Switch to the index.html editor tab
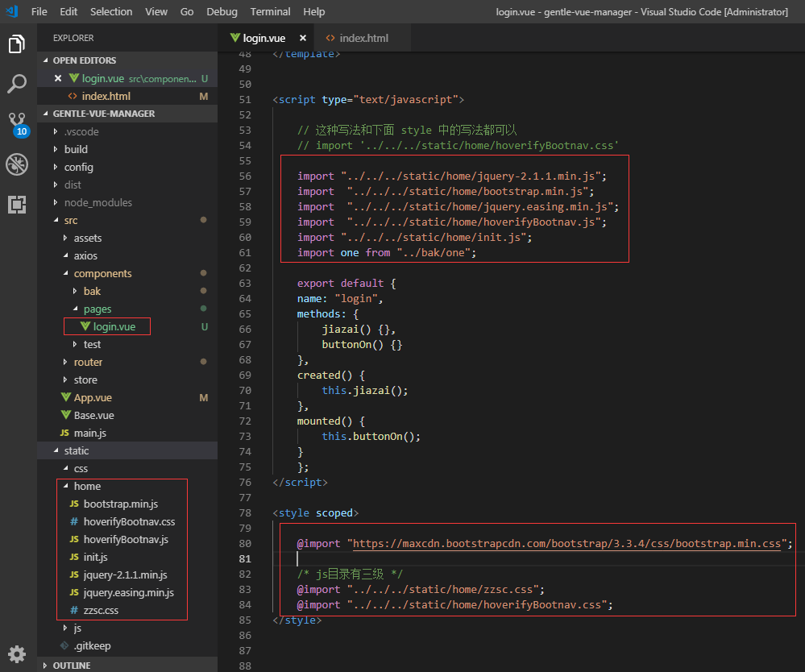Image resolution: width=805 pixels, height=672 pixels. [363, 38]
